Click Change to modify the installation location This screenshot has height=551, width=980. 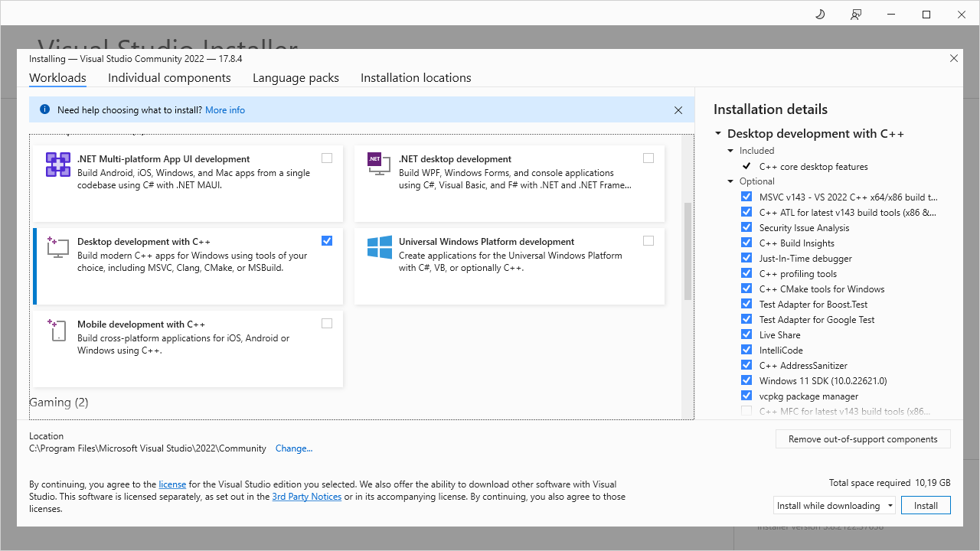(x=293, y=448)
